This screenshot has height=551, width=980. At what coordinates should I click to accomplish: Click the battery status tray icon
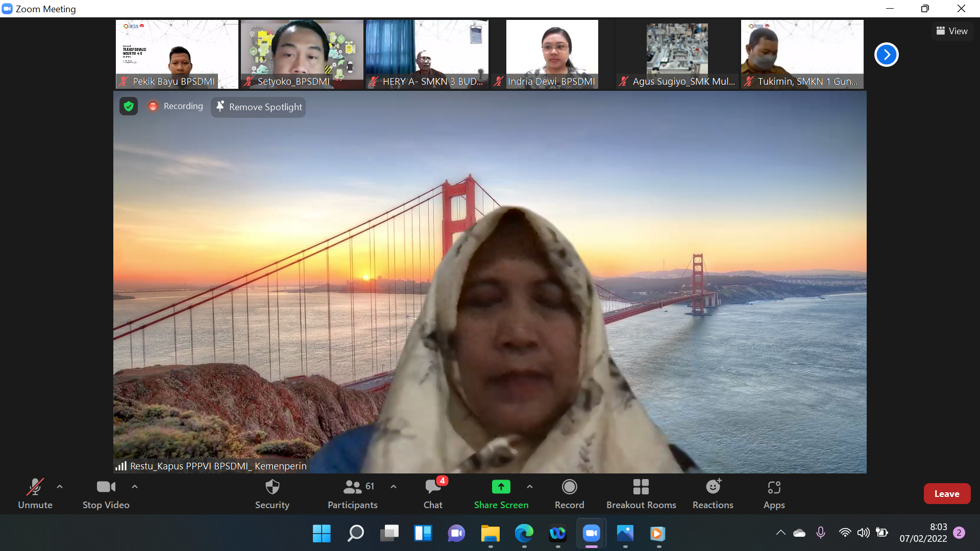point(882,533)
